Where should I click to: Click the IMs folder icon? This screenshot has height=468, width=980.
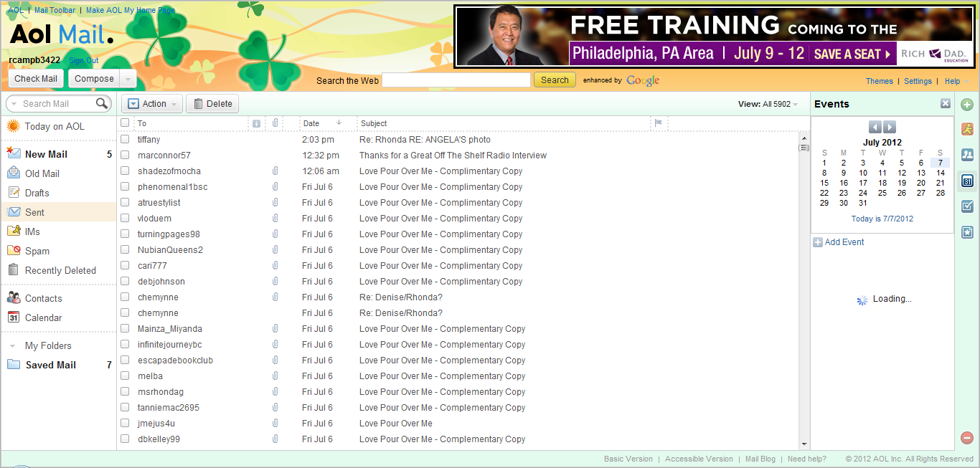tap(13, 231)
